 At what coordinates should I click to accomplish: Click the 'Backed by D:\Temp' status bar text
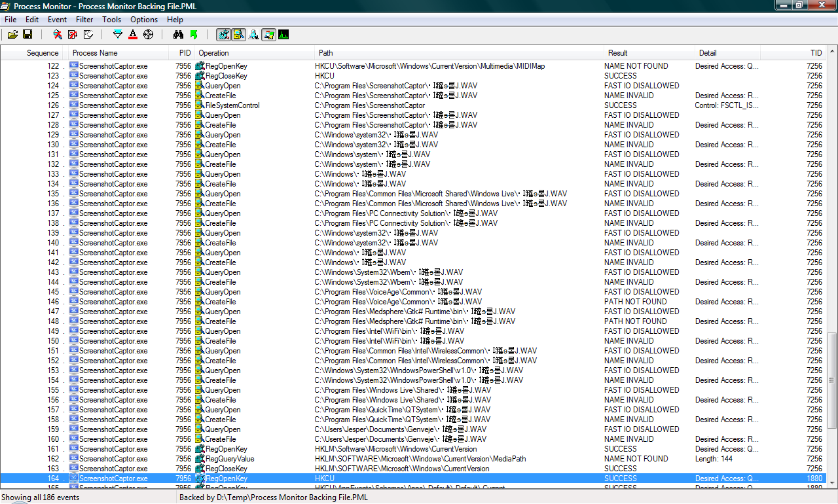274,497
